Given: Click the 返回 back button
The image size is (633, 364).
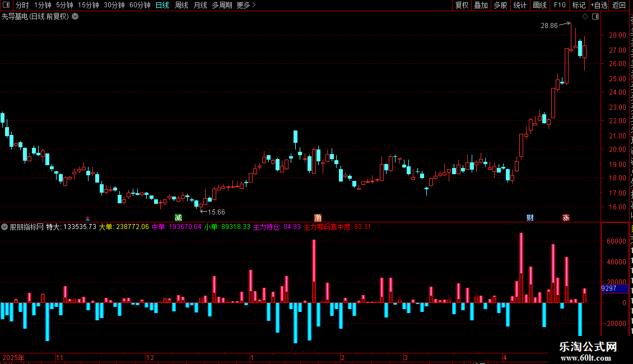Looking at the screenshot, I should pos(619,5).
